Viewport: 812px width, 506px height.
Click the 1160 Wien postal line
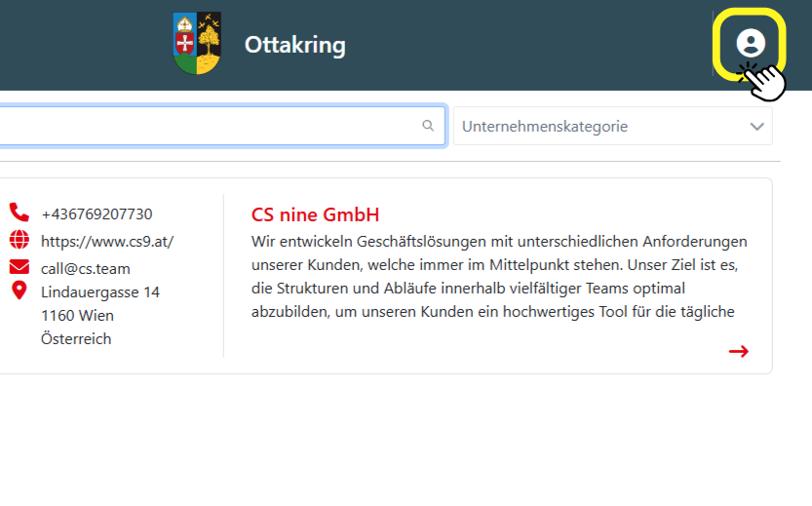point(77,315)
